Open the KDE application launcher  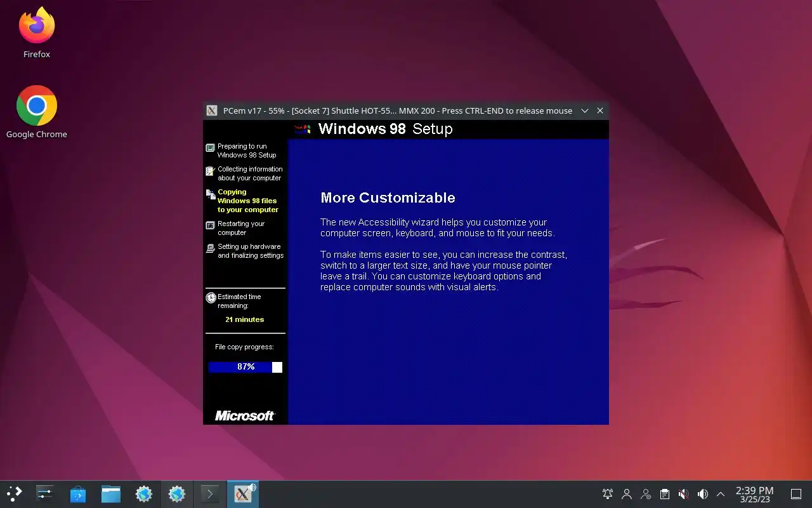click(x=14, y=493)
